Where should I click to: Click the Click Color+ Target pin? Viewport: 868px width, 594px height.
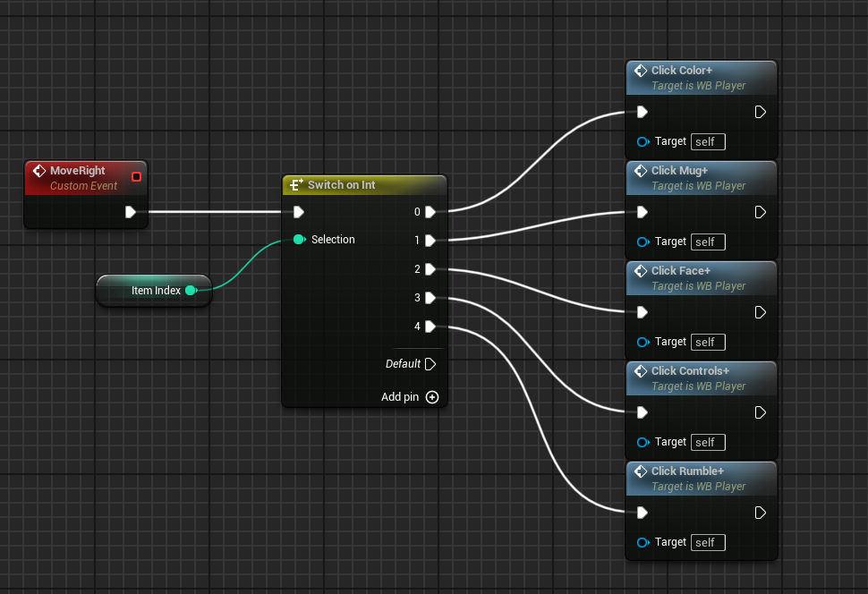pyautogui.click(x=642, y=141)
